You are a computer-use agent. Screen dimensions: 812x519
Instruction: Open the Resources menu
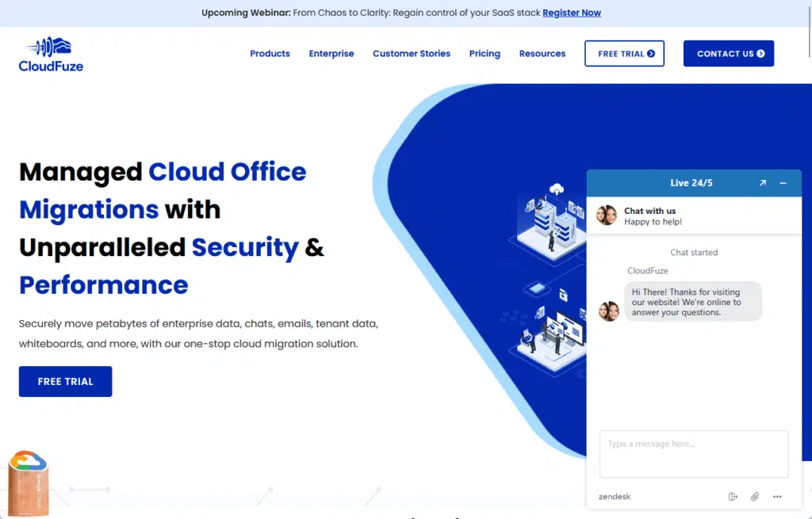542,53
